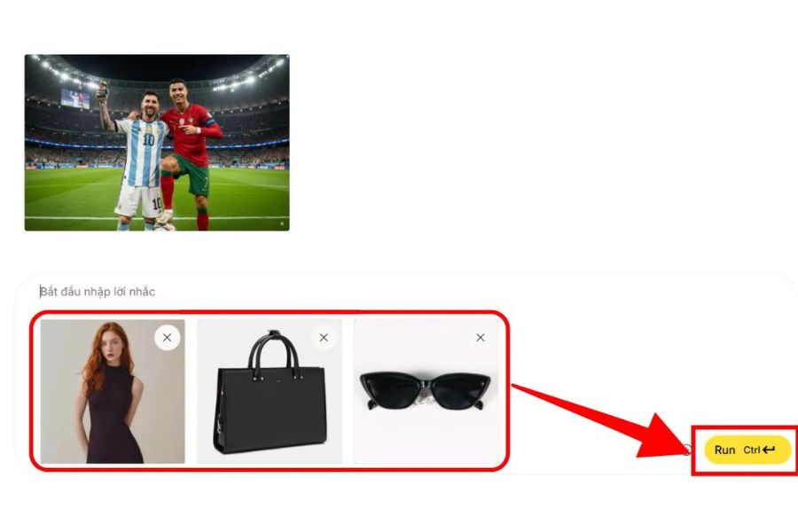Click the sparkle watermark on the generated image
This screenshot has width=798, height=532.
282,223
